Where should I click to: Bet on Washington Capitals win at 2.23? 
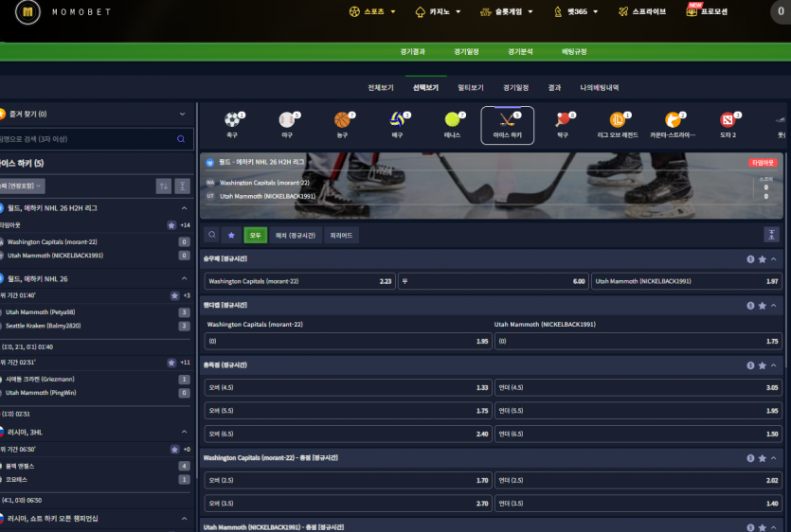(x=299, y=281)
